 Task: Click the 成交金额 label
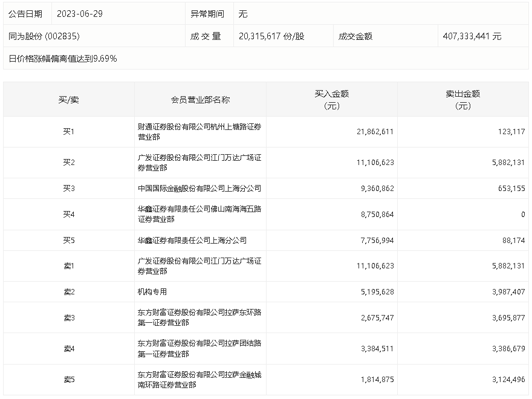coord(355,36)
